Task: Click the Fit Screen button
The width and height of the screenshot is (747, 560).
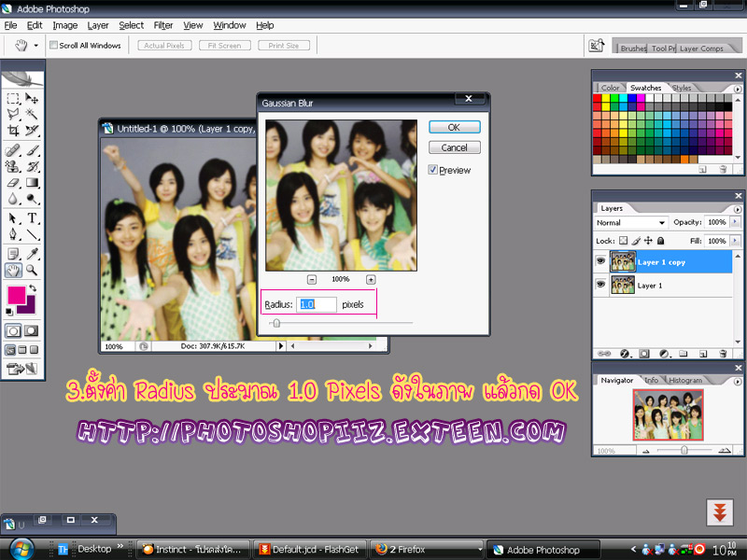Action: [x=224, y=45]
